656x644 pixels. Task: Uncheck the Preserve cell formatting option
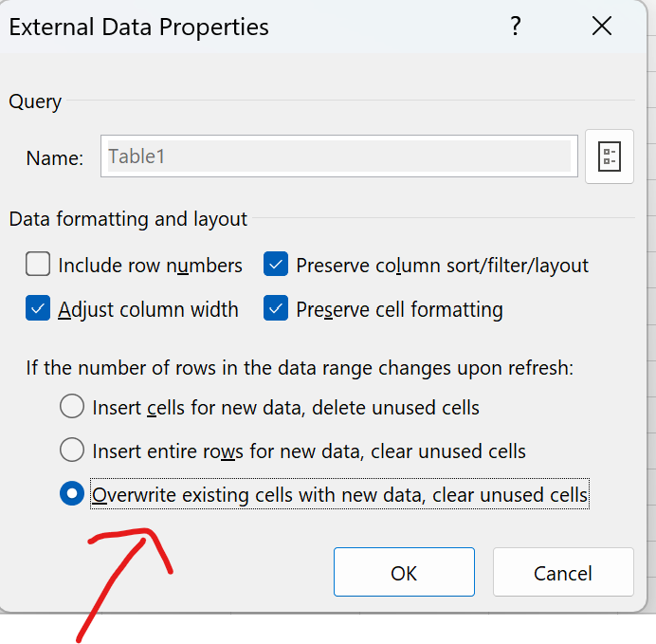tap(277, 309)
